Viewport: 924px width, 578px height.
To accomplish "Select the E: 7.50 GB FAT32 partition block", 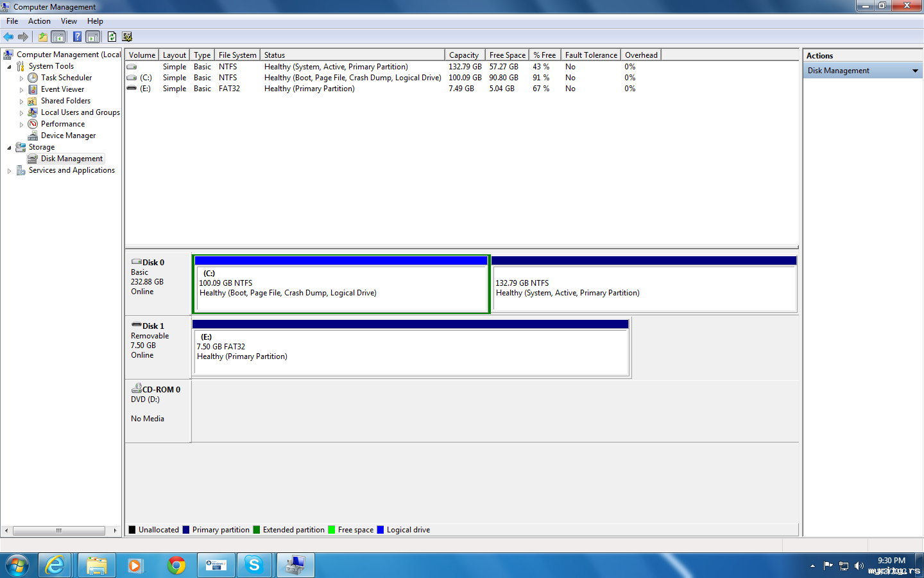I will [x=411, y=347].
